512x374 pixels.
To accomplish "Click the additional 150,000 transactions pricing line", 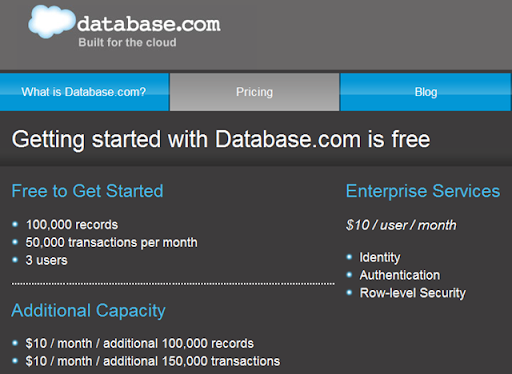I will click(153, 361).
